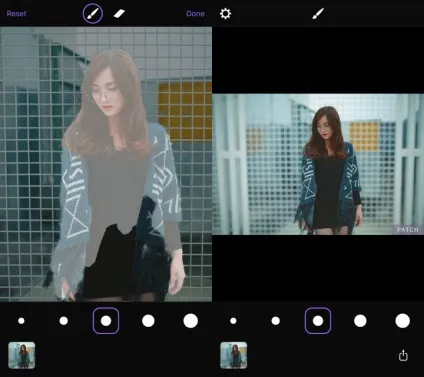The image size is (424, 377).
Task: Select smallest blur dot in right screen
Action: [233, 321]
